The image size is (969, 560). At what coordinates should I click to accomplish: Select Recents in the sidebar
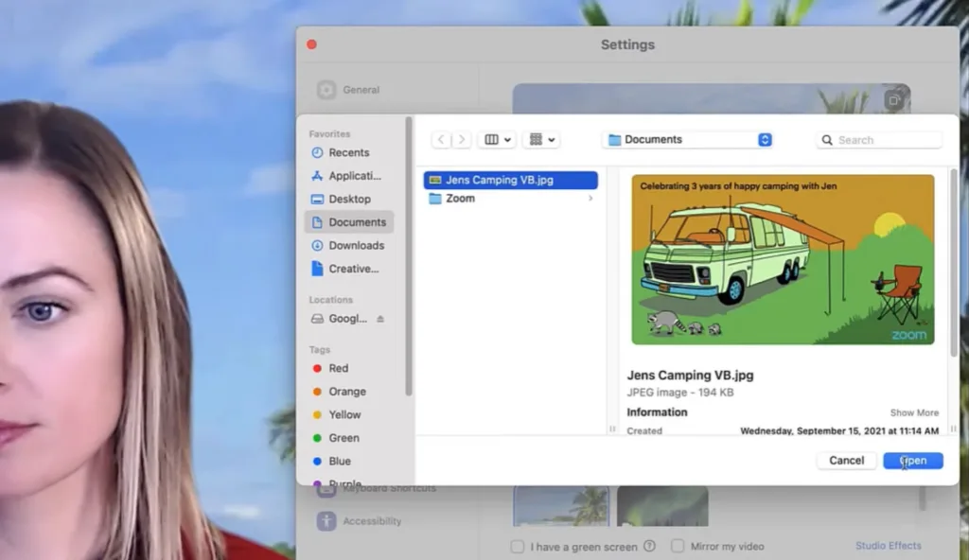click(348, 152)
